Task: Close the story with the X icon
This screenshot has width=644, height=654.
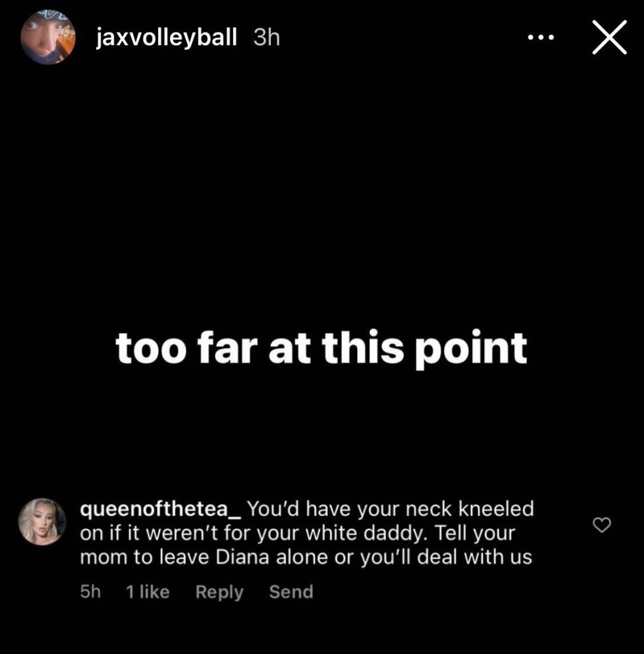Action: click(609, 37)
